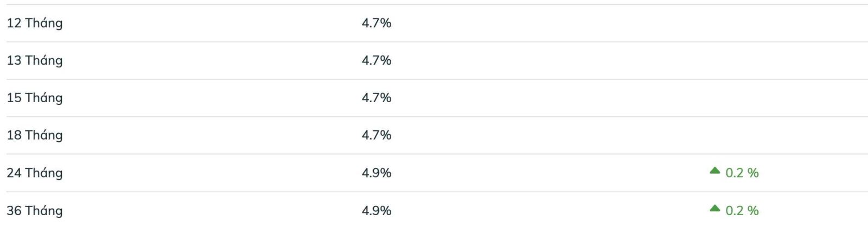Click the 4.7% rate for 15 Tháng
The height and width of the screenshot is (226, 868).
[376, 98]
